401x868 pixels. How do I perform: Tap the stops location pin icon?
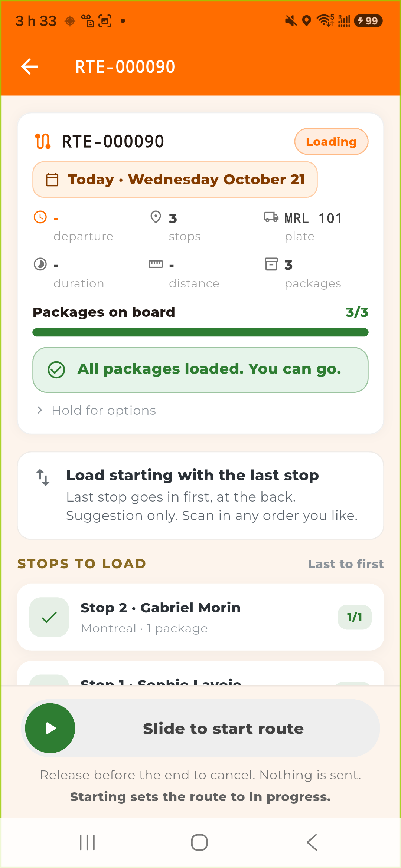[x=156, y=217]
